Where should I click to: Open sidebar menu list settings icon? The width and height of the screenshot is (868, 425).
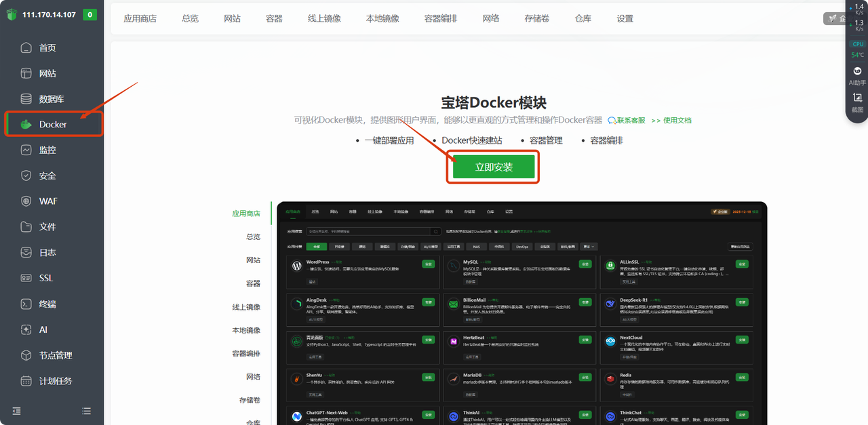(x=86, y=411)
